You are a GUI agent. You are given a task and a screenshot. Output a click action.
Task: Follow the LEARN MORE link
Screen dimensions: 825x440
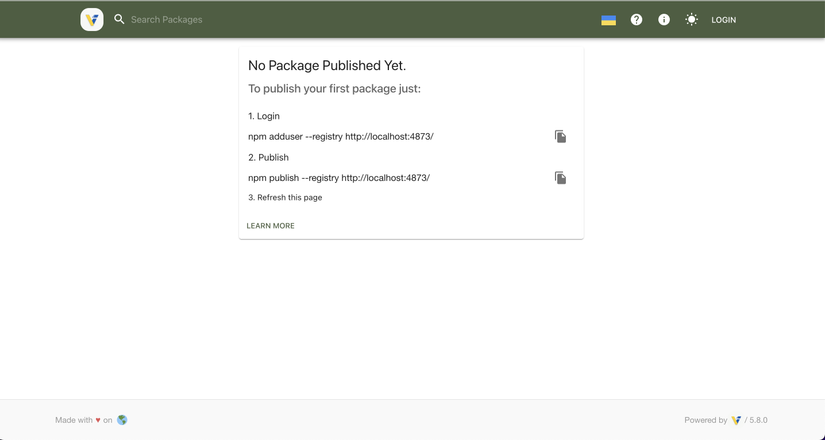coord(271,226)
